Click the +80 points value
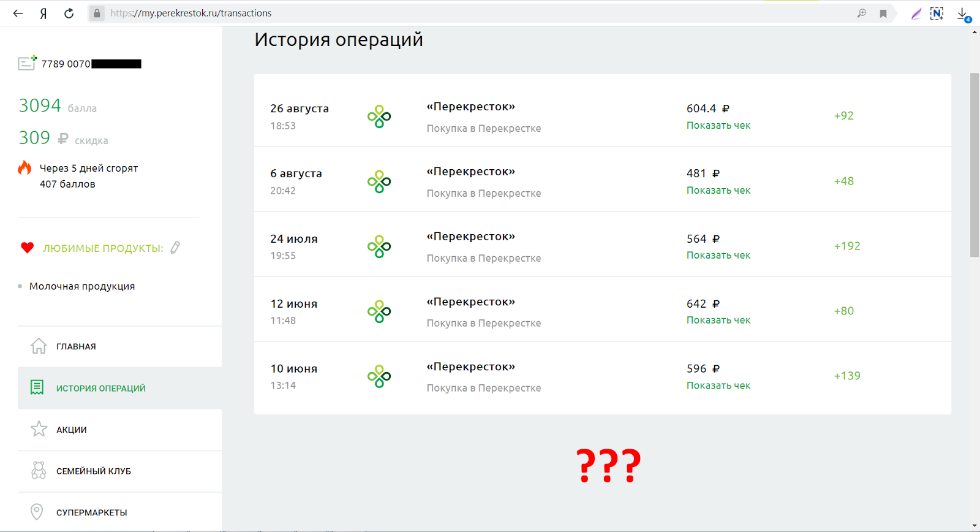 pos(843,311)
